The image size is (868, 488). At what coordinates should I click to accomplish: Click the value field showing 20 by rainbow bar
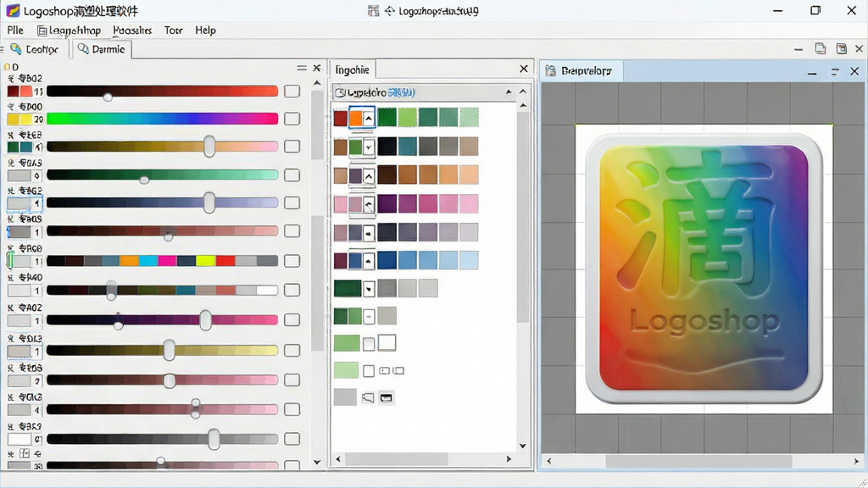tap(38, 119)
